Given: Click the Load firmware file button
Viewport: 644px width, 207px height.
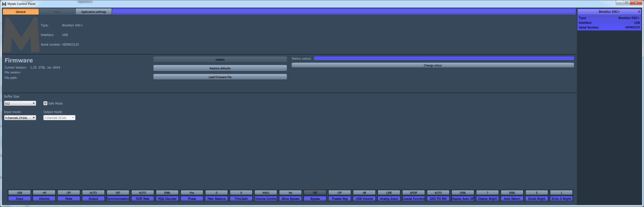Looking at the screenshot, I should [220, 77].
